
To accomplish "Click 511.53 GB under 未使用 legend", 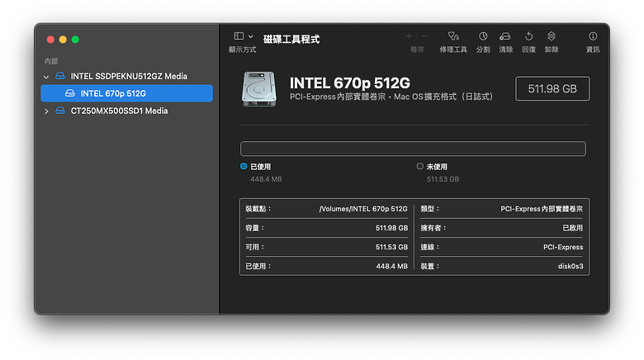I will tap(443, 179).
